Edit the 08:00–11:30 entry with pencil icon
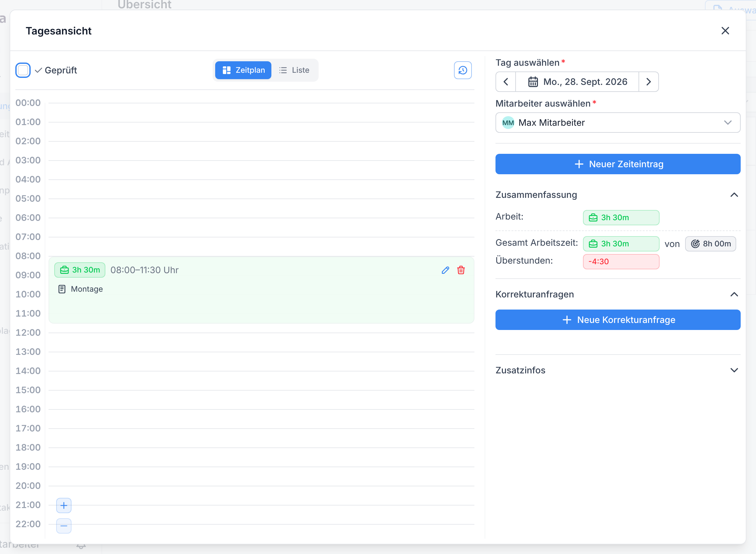This screenshot has height=554, width=756. [445, 270]
